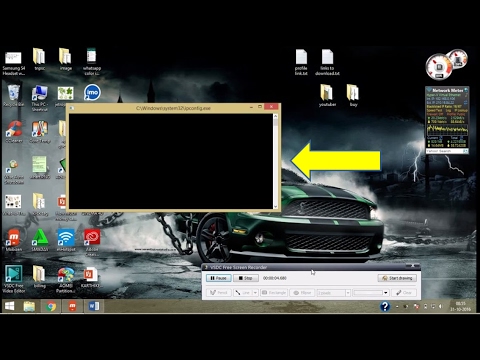Open Action Center flag tray icon
480x360 pixels.
pos(416,306)
